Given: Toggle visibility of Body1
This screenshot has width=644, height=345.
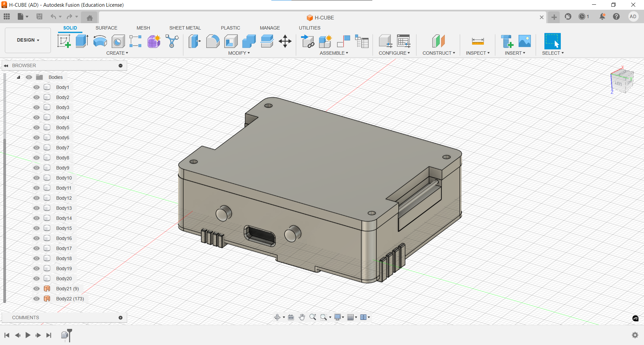Looking at the screenshot, I should coord(37,87).
